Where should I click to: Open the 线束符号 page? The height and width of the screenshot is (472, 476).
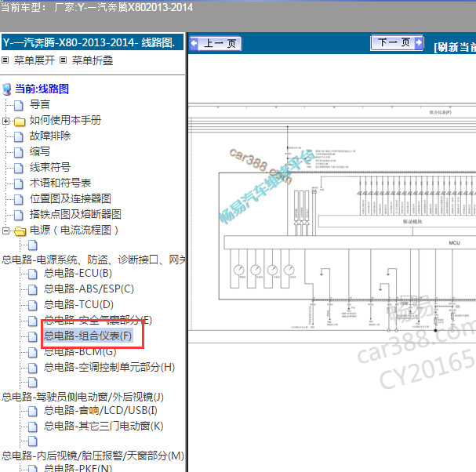coord(49,167)
